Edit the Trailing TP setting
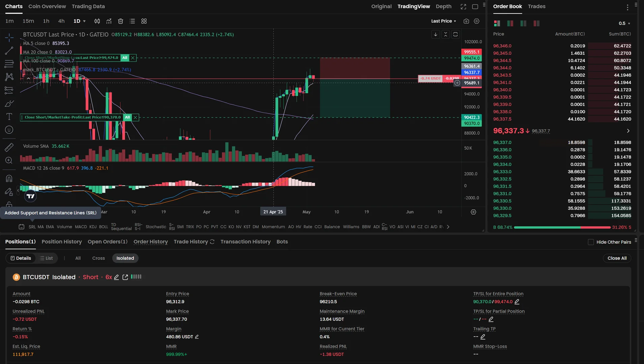Viewport: 644px width, 364px height. (483, 337)
